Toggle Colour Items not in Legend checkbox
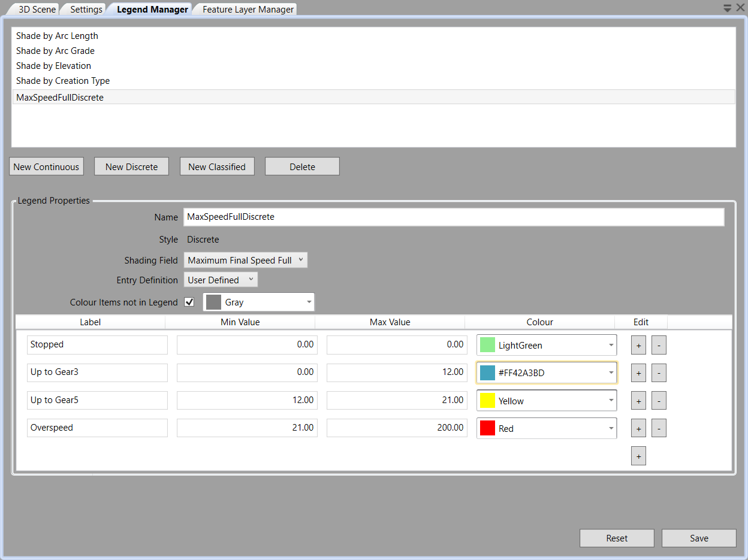The image size is (748, 560). pos(189,302)
